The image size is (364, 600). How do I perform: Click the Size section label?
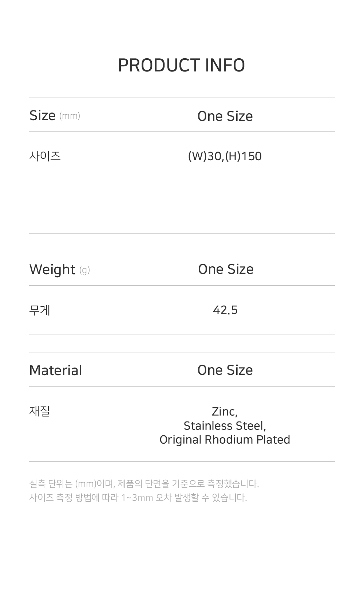(x=42, y=115)
